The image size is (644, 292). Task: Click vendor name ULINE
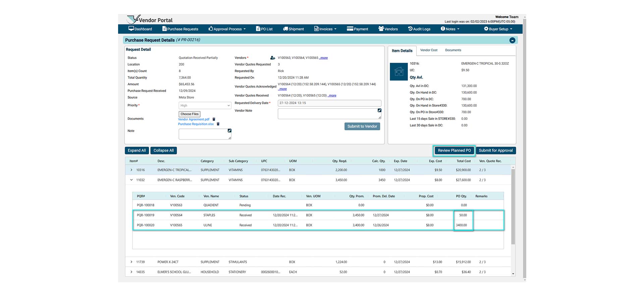[x=208, y=225]
